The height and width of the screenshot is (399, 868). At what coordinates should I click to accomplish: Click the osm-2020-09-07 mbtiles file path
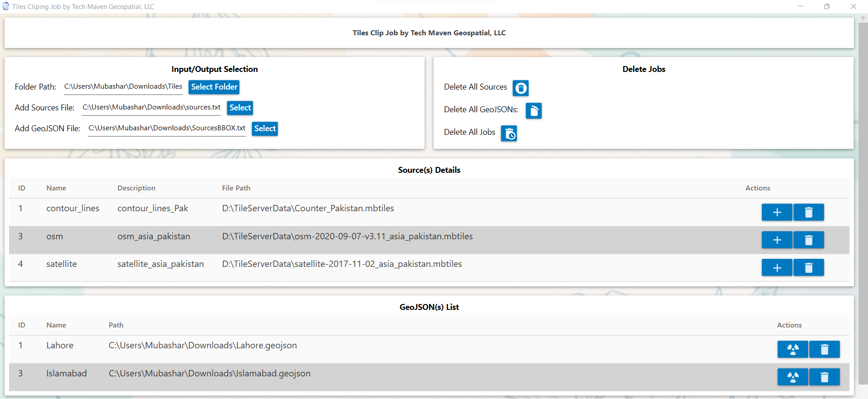click(347, 237)
